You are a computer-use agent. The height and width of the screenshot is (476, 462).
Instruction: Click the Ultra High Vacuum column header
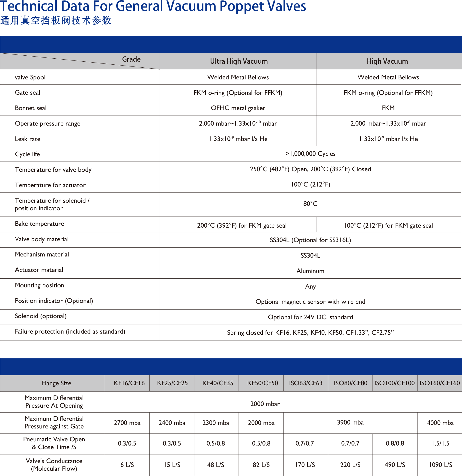[x=238, y=61]
